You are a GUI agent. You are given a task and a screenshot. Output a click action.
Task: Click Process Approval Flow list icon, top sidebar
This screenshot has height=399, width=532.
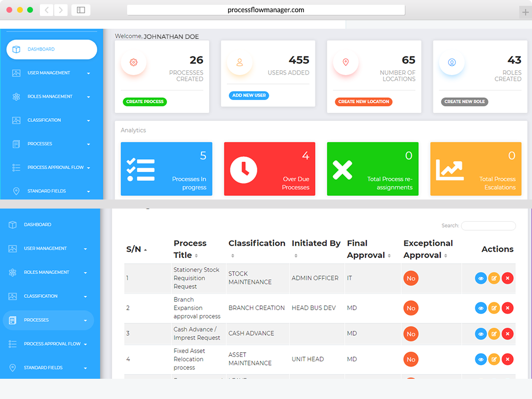(x=16, y=168)
